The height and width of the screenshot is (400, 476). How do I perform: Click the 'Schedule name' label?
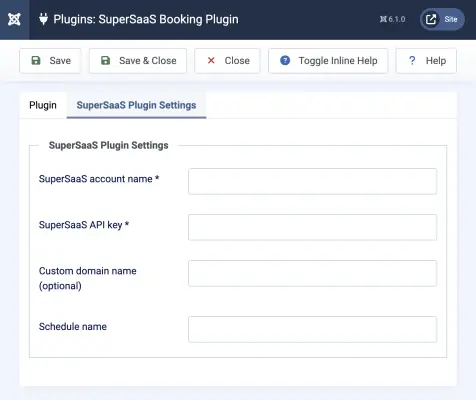(73, 327)
